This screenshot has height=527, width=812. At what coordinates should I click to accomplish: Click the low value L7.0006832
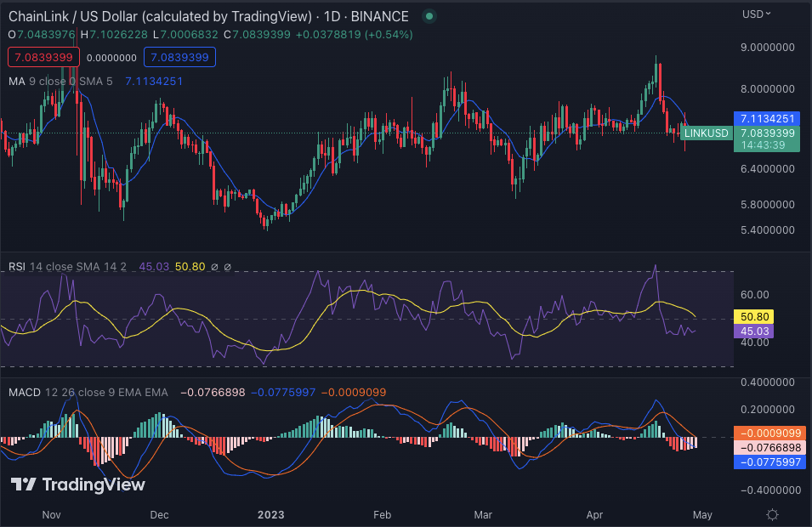click(x=185, y=35)
